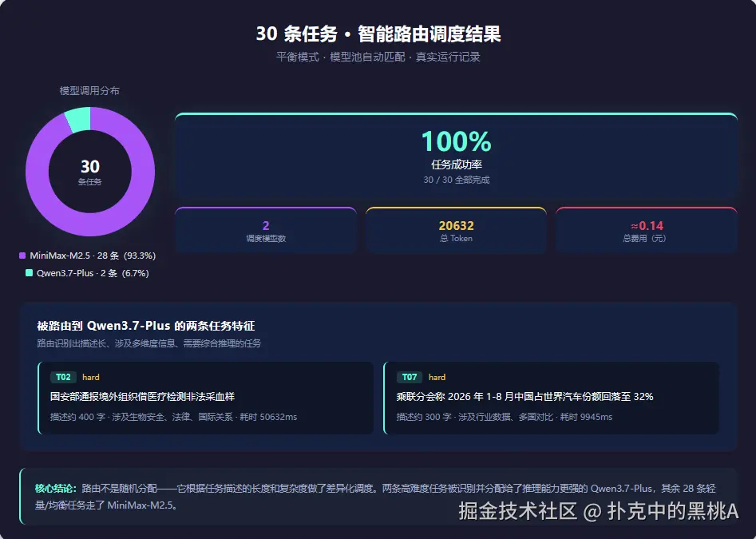
Task: Click the "30 / 30 全部完成" text
Action: 457,180
